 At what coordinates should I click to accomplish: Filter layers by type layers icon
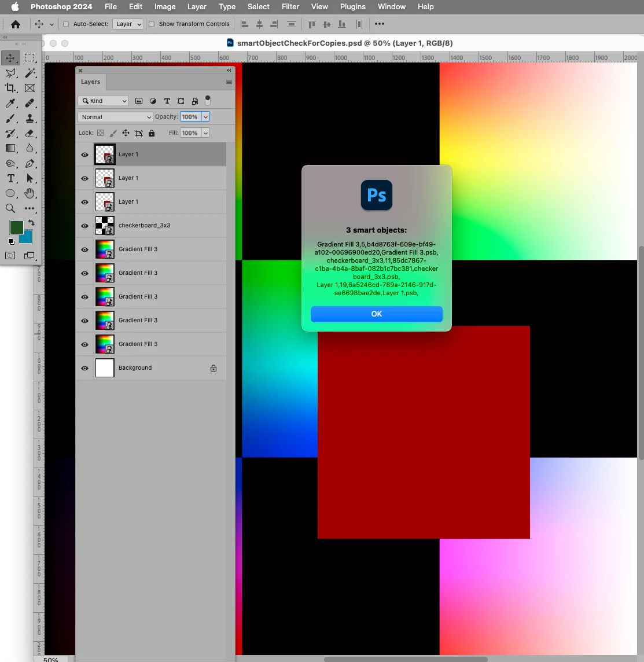[x=167, y=101]
